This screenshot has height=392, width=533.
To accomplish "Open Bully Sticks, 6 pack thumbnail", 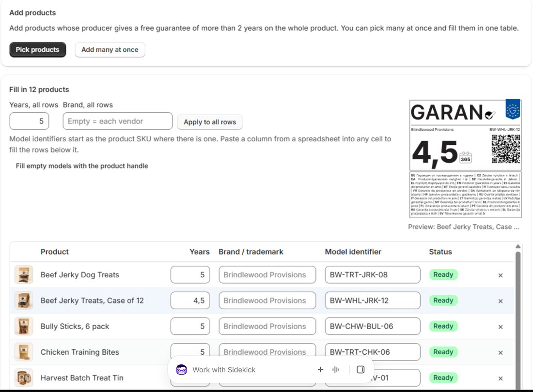I will 24,326.
